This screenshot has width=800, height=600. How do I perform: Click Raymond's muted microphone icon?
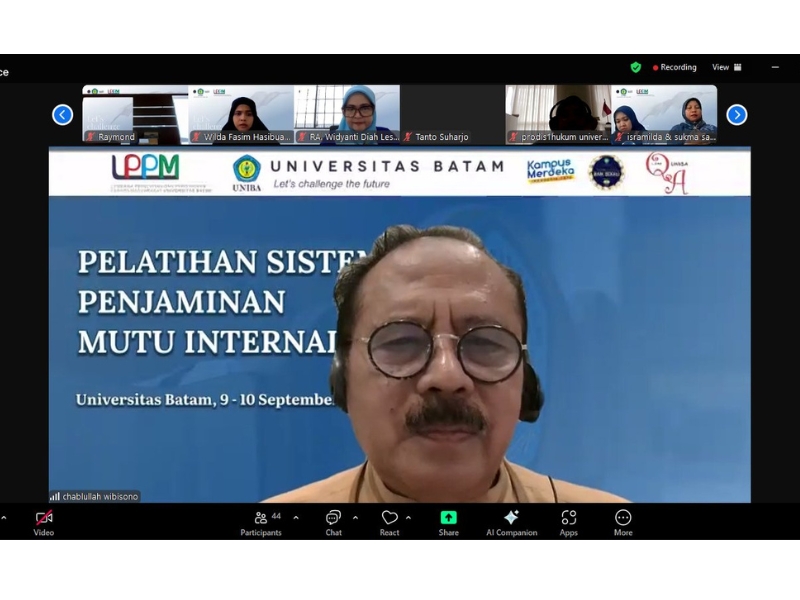[x=91, y=137]
